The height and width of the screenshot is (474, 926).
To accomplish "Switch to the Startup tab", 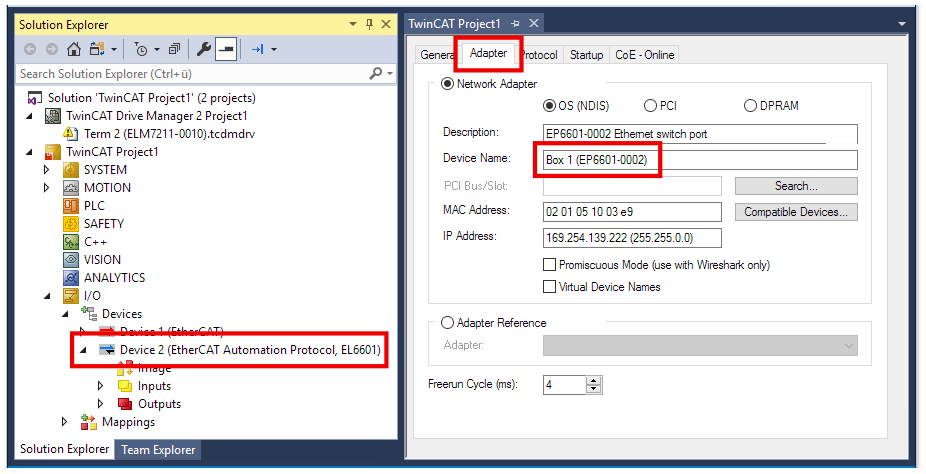I will (586, 55).
